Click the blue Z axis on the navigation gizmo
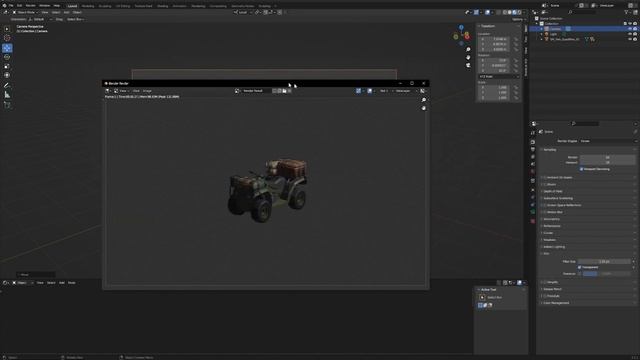This screenshot has width=640, height=360. click(461, 28)
